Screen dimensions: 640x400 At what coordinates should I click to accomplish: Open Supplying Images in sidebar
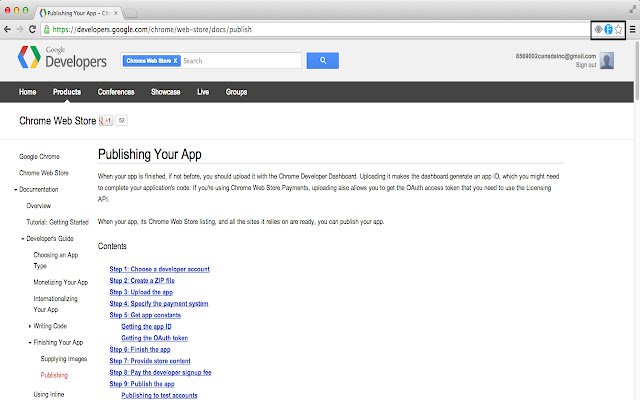(64, 359)
